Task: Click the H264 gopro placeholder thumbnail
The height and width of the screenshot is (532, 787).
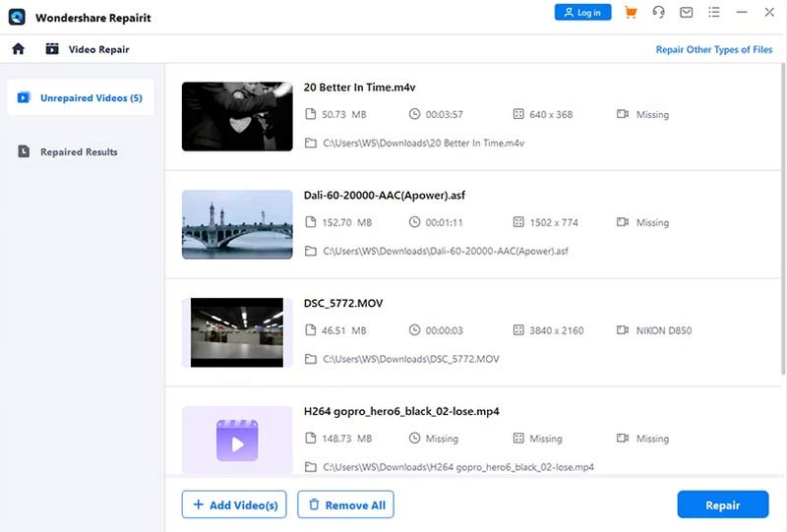Action: tap(237, 441)
